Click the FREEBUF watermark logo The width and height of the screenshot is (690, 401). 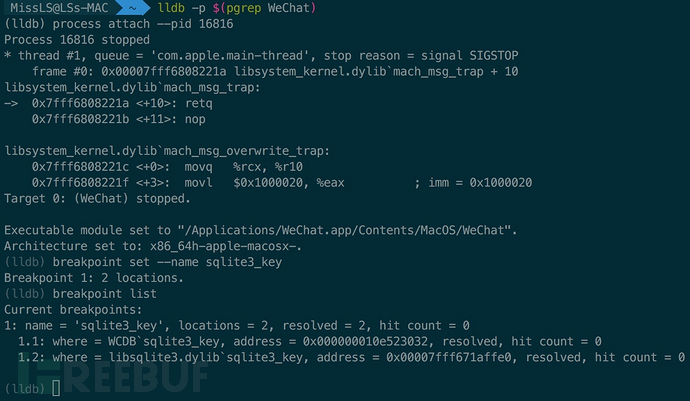point(113,376)
